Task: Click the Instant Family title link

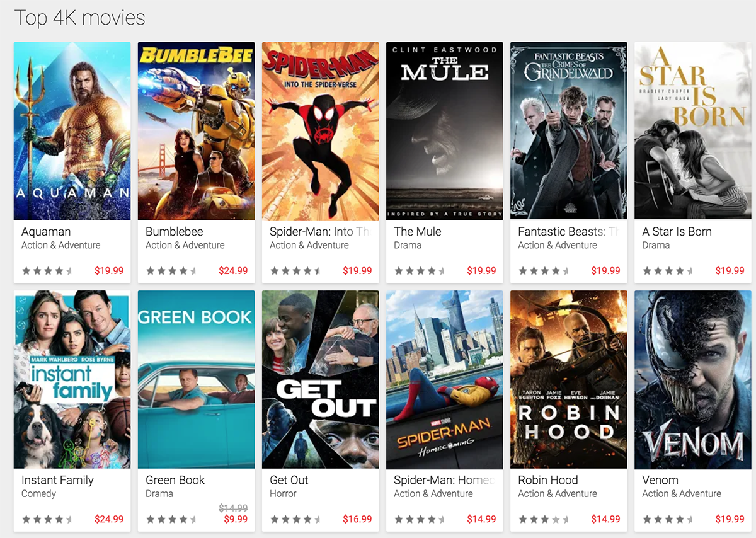Action: tap(57, 480)
